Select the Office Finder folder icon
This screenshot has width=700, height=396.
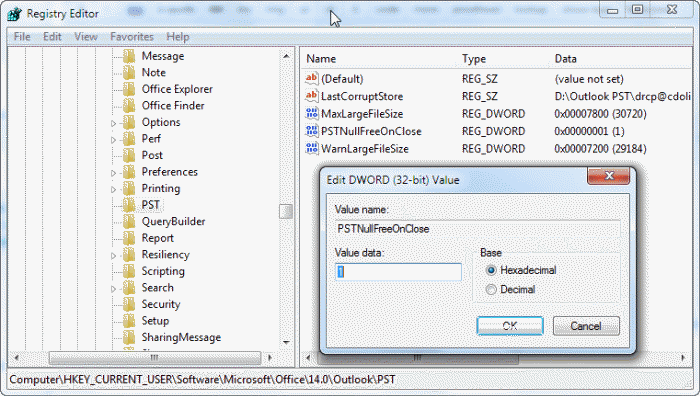pos(129,105)
